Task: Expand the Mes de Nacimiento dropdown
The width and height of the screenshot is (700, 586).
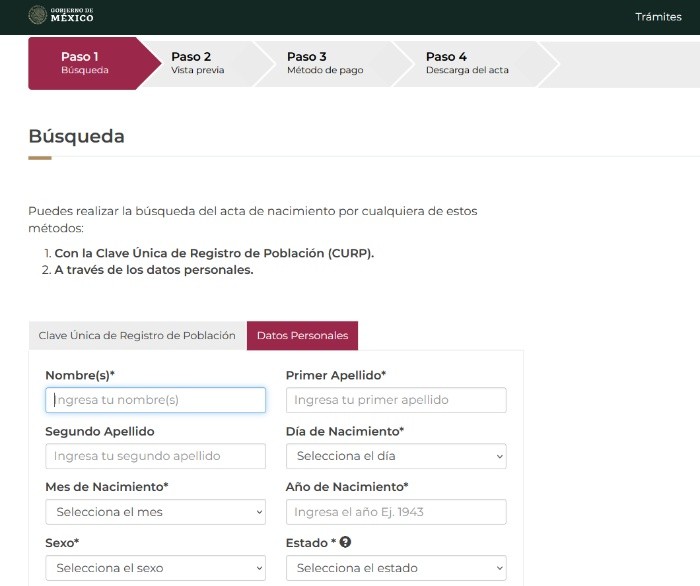Action: 155,512
